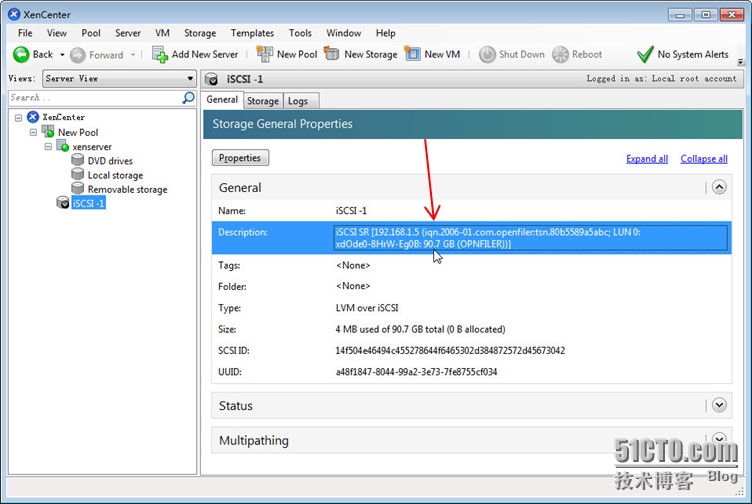Click the Expand all link
752x504 pixels.
click(x=647, y=159)
